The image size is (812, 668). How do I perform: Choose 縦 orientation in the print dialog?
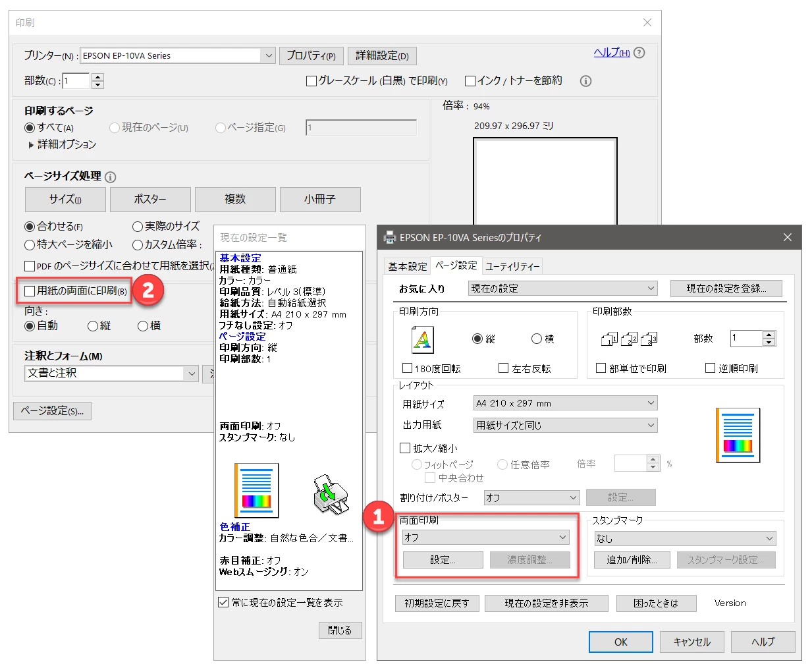93,326
